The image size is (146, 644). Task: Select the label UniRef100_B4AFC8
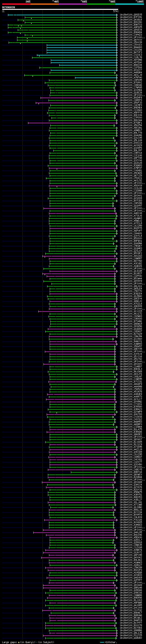(131, 620)
